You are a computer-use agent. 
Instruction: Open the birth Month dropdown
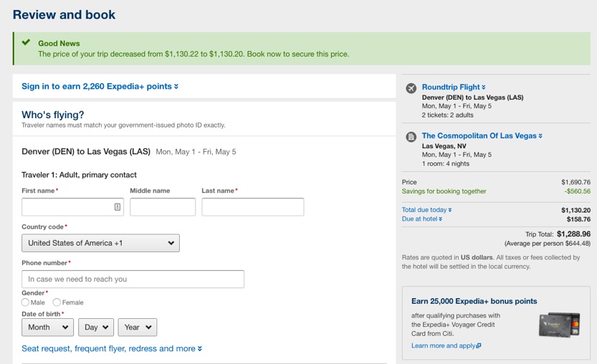47,327
